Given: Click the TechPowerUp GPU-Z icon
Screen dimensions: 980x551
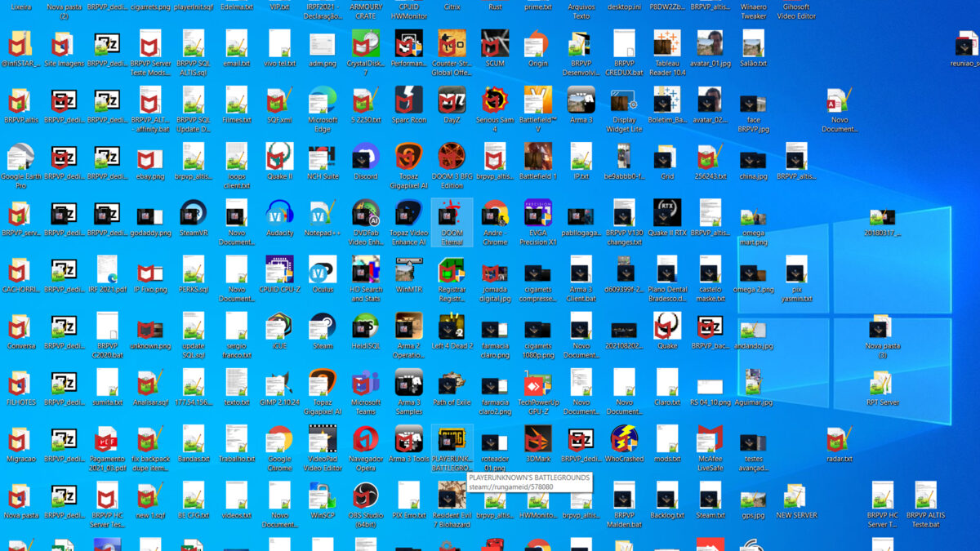Looking at the screenshot, I should pos(537,382).
